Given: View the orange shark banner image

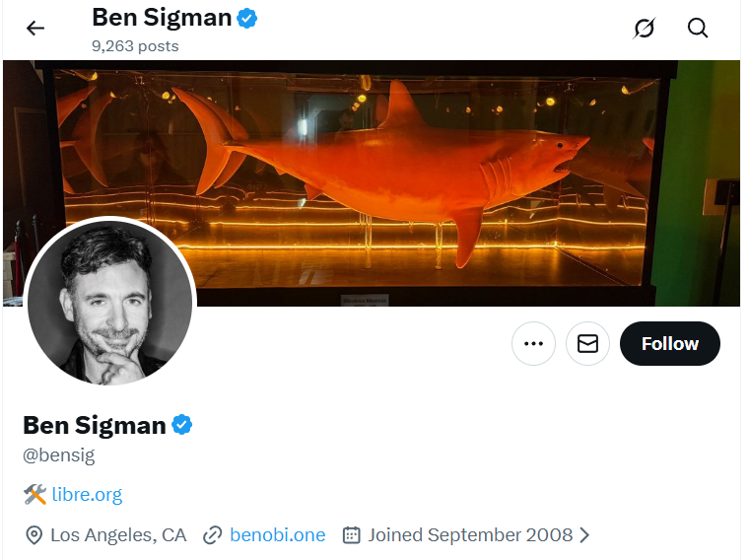Looking at the screenshot, I should coord(414,168).
